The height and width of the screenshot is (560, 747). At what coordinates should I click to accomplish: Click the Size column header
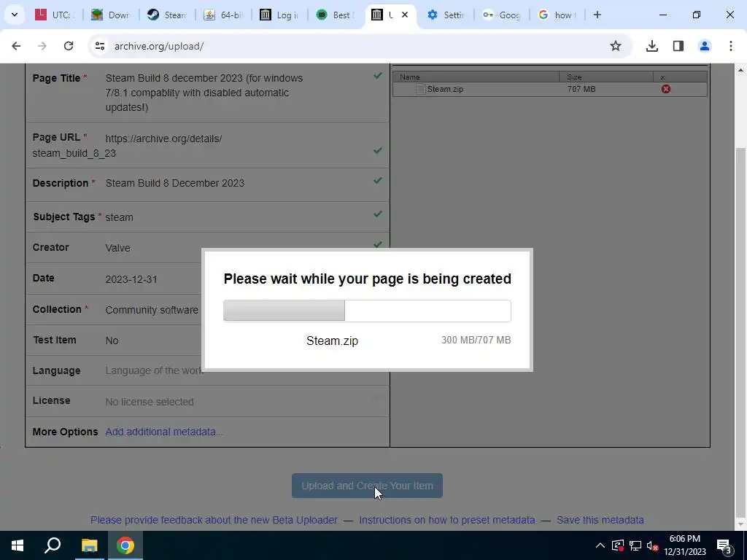click(606, 77)
